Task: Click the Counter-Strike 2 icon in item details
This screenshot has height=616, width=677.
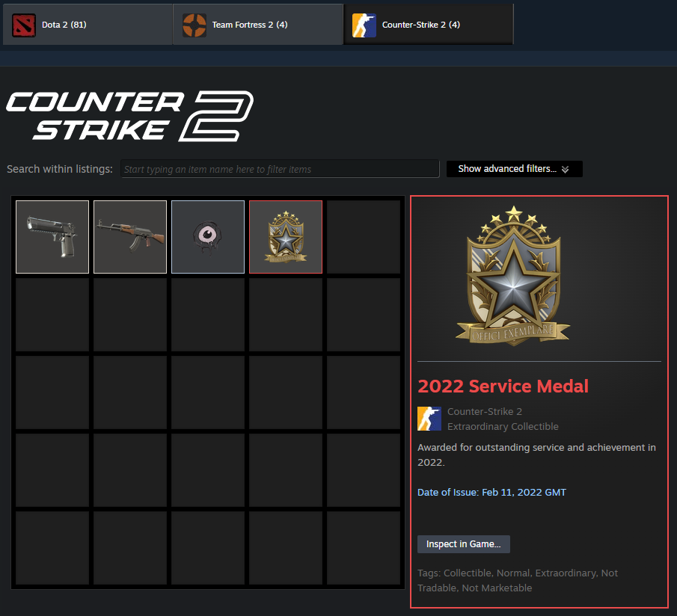Action: pyautogui.click(x=429, y=419)
